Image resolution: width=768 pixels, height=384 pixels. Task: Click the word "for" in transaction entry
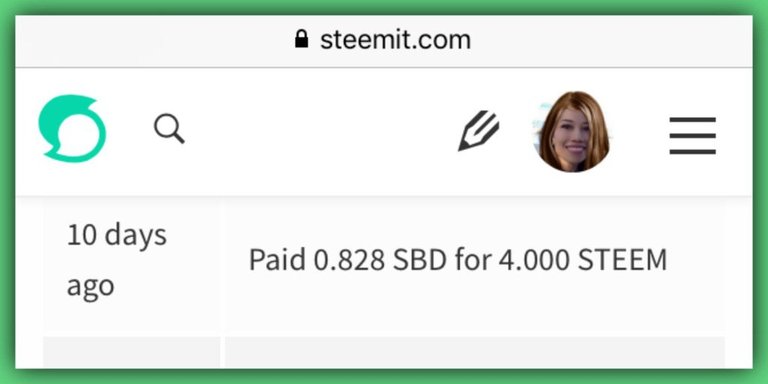[473, 260]
